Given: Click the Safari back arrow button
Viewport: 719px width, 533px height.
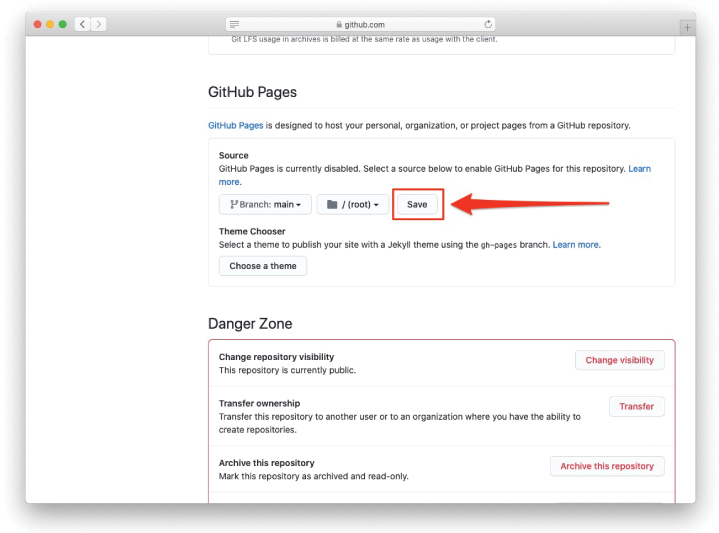Looking at the screenshot, I should pyautogui.click(x=82, y=24).
